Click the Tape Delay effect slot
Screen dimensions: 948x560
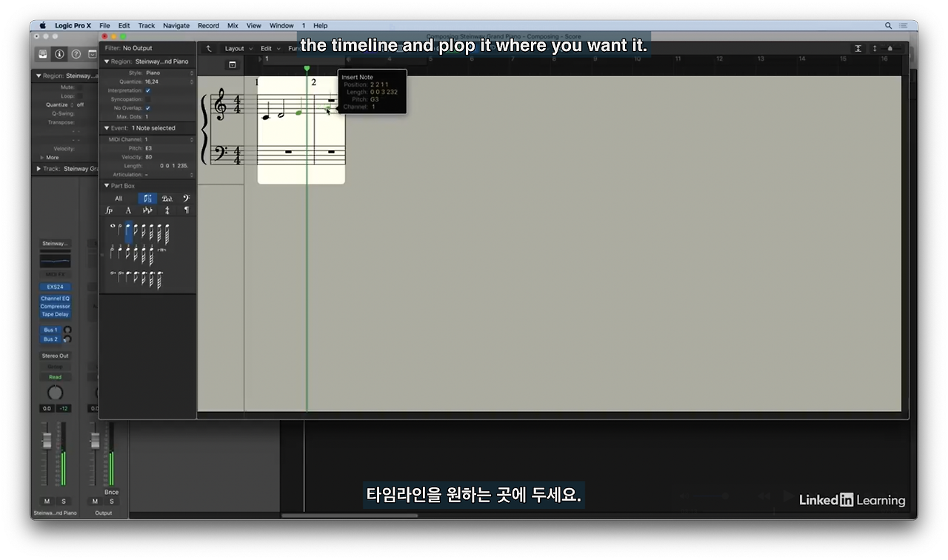click(x=55, y=314)
